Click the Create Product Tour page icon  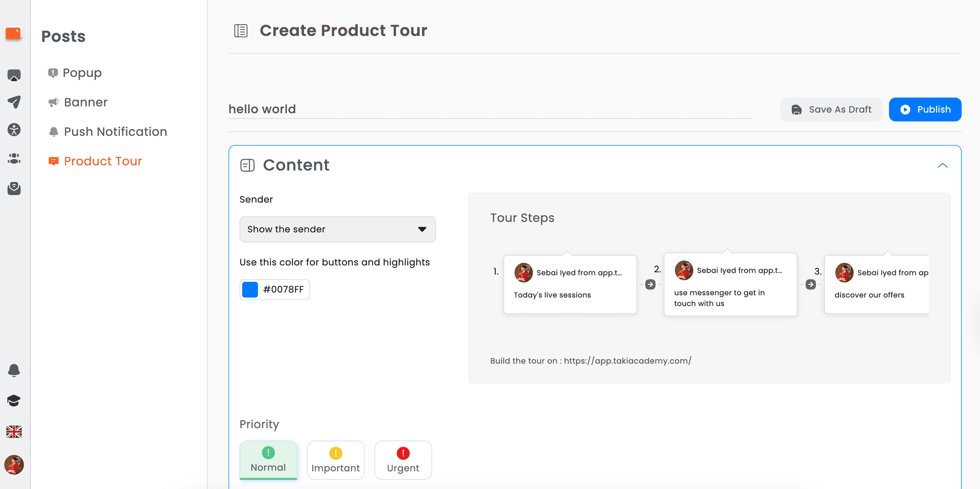[x=241, y=31]
